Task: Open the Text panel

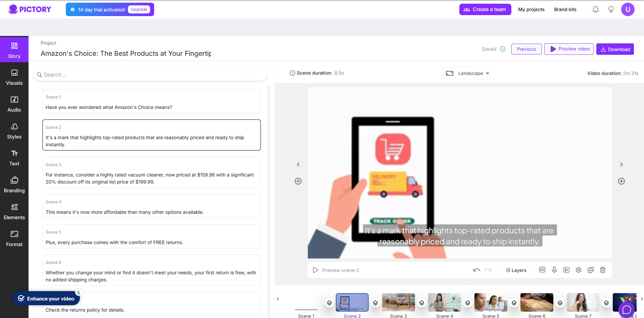Action: point(14,158)
